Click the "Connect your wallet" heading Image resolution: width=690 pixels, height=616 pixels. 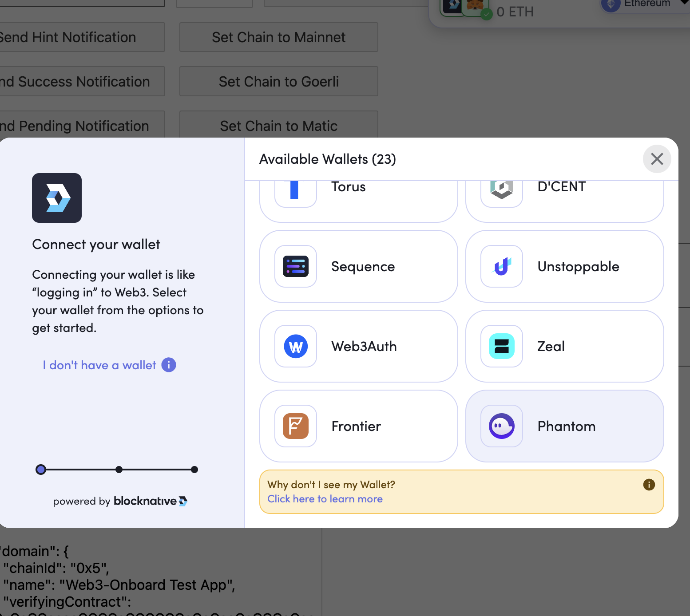[96, 244]
